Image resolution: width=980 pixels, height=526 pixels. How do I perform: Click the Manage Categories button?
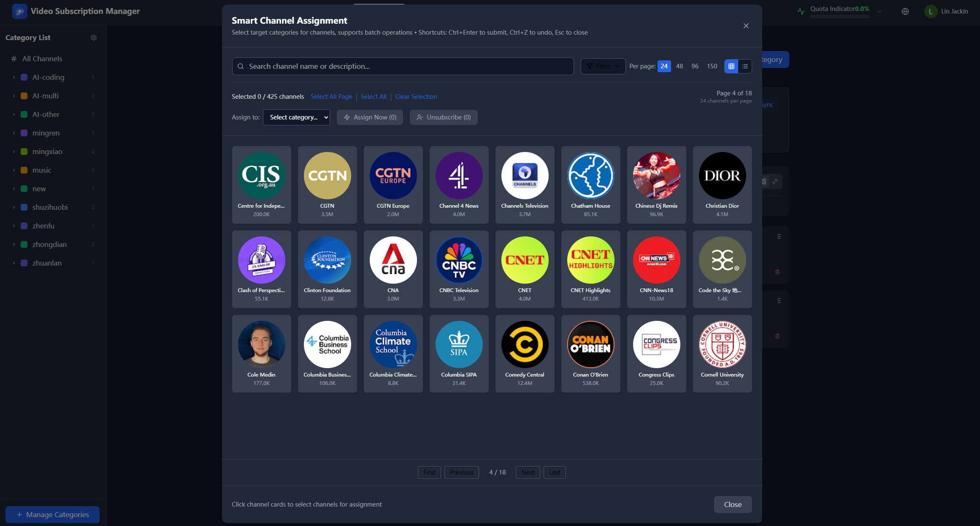(x=52, y=515)
